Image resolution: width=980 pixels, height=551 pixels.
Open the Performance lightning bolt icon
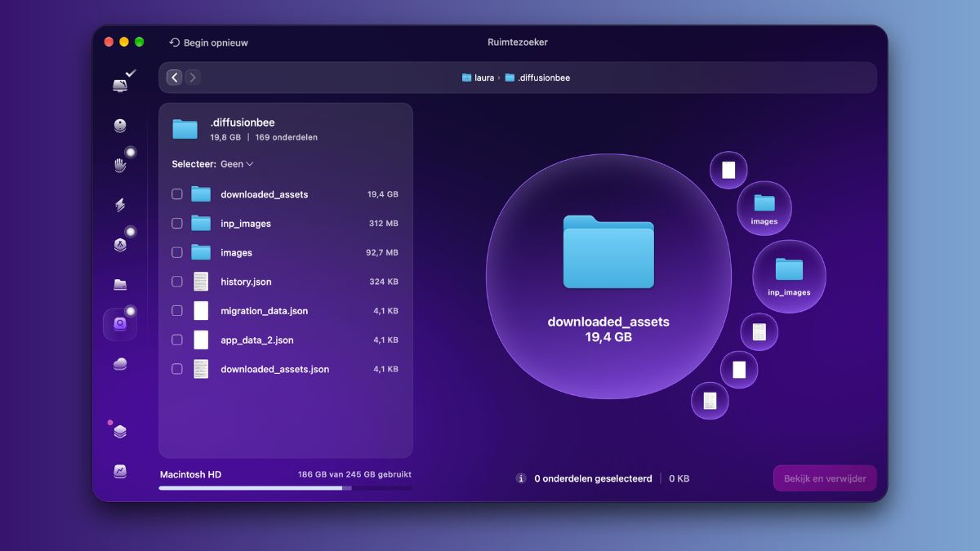tap(120, 205)
